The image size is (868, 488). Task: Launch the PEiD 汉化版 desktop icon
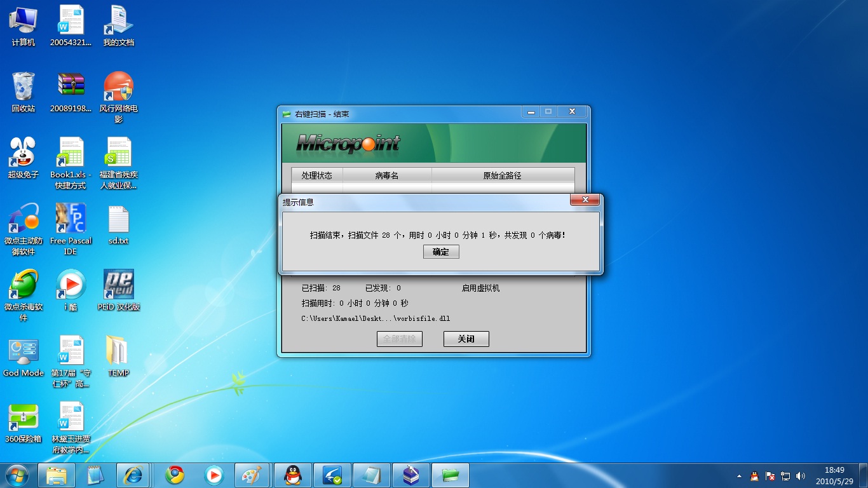pos(118,285)
